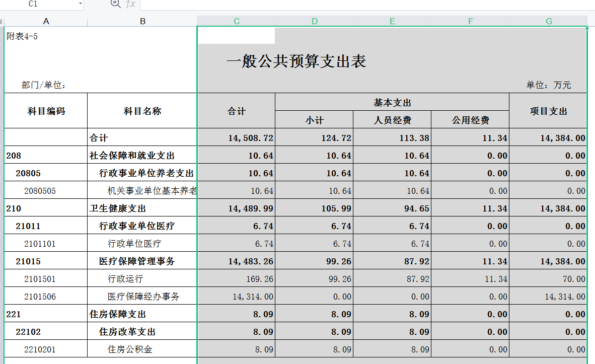
Task: Click the title 一般公共预算支出表
Action: 296,61
